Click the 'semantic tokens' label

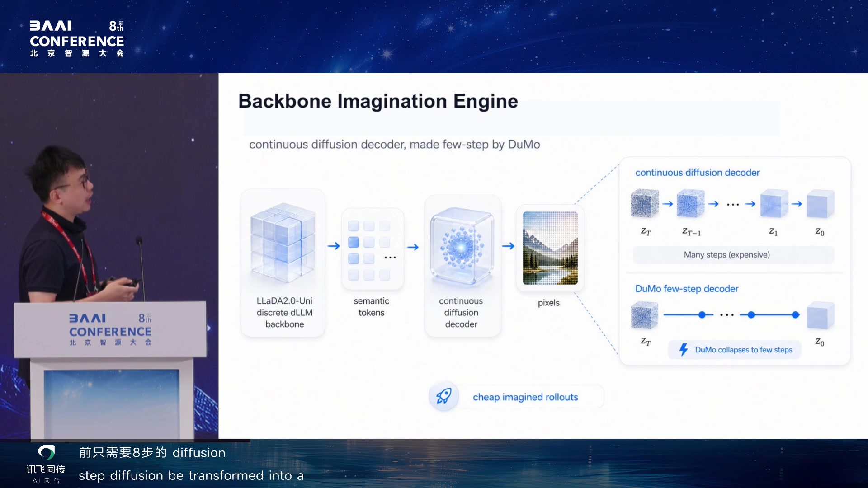(x=371, y=306)
